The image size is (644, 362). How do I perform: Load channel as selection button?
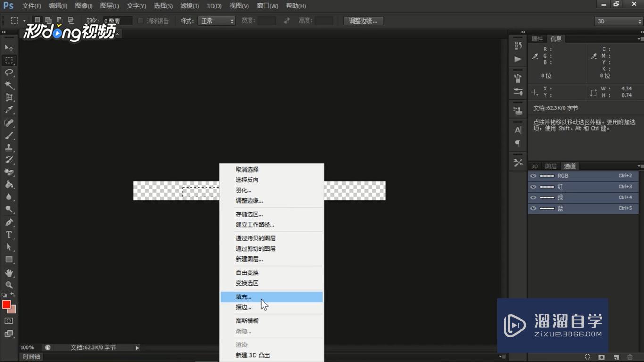[587, 357]
